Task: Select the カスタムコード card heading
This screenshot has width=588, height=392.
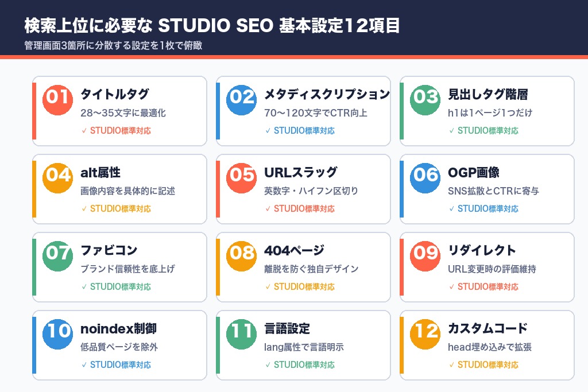Action: click(488, 329)
